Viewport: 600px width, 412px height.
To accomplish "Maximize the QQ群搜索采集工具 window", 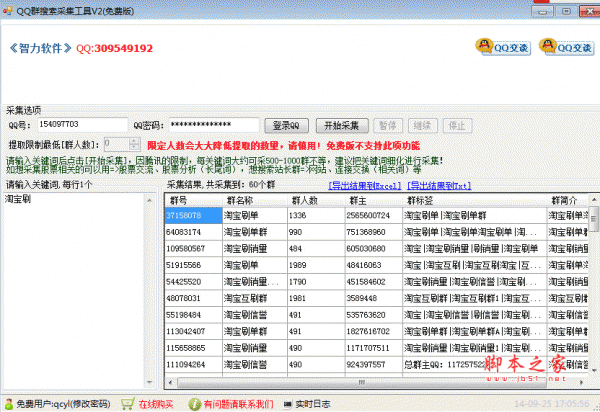I will pos(567,11).
